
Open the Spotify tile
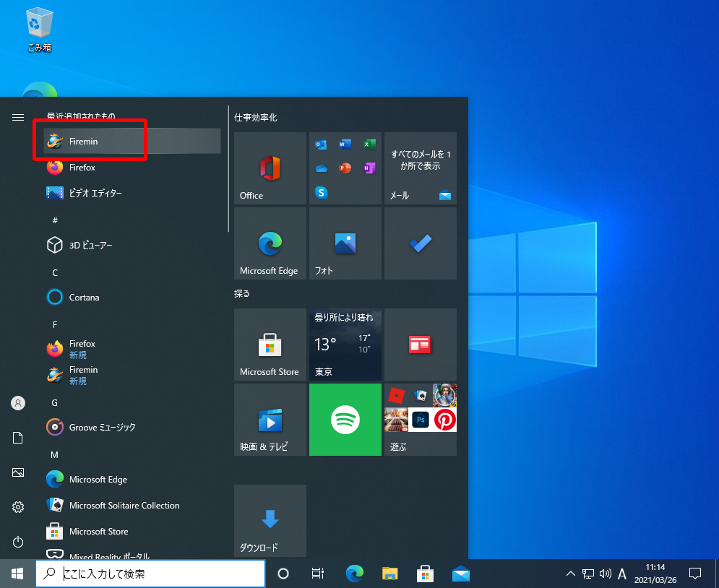(345, 420)
